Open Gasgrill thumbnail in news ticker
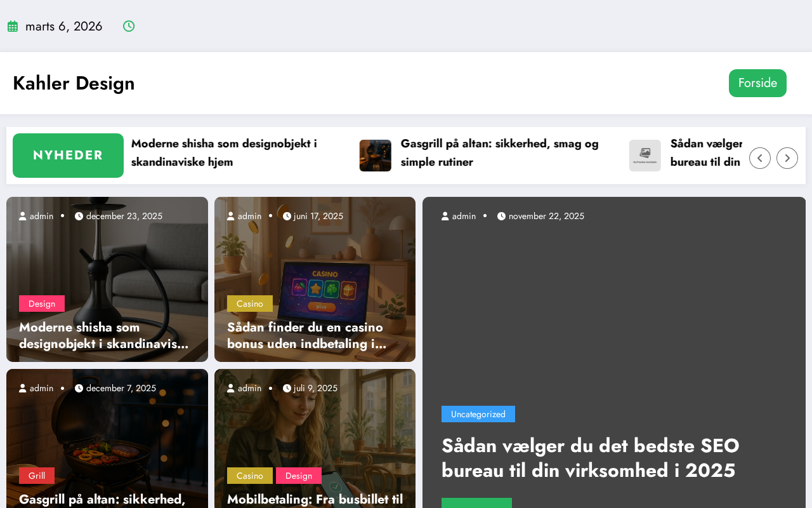 376,156
